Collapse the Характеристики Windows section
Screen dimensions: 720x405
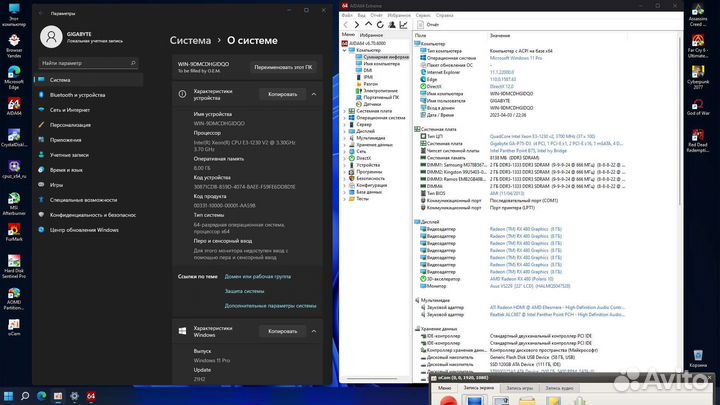tap(314, 331)
